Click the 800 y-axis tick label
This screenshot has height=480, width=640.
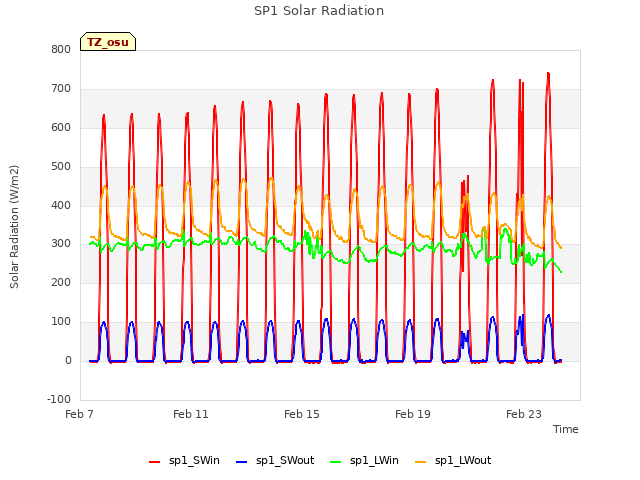61,49
